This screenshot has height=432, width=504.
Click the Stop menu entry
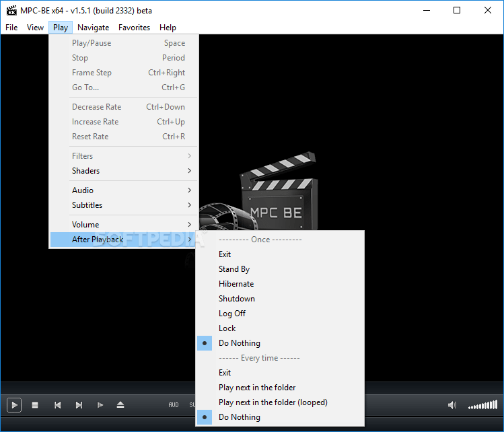point(124,58)
